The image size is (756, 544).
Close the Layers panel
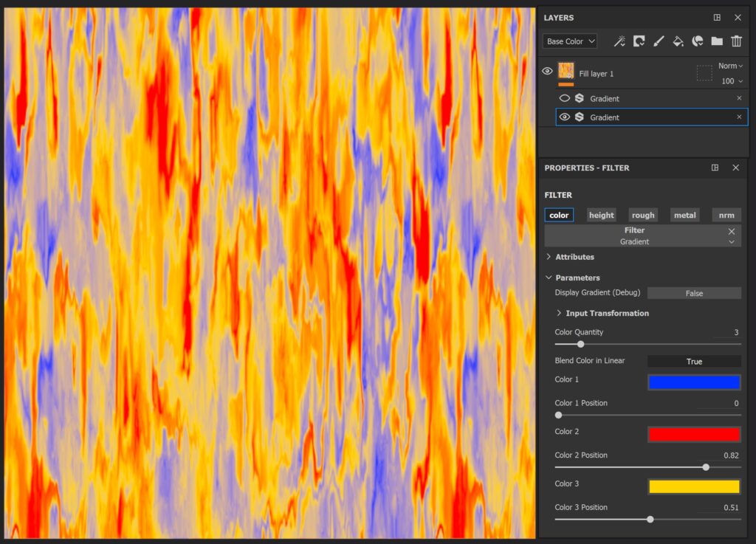(x=738, y=18)
